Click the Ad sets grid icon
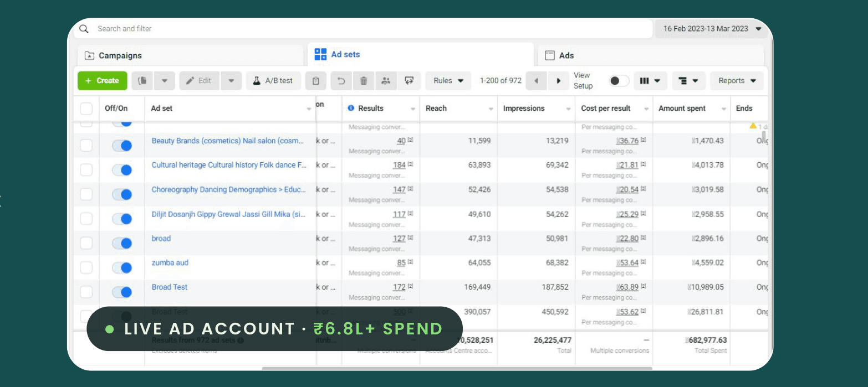This screenshot has width=868, height=387. pos(320,54)
